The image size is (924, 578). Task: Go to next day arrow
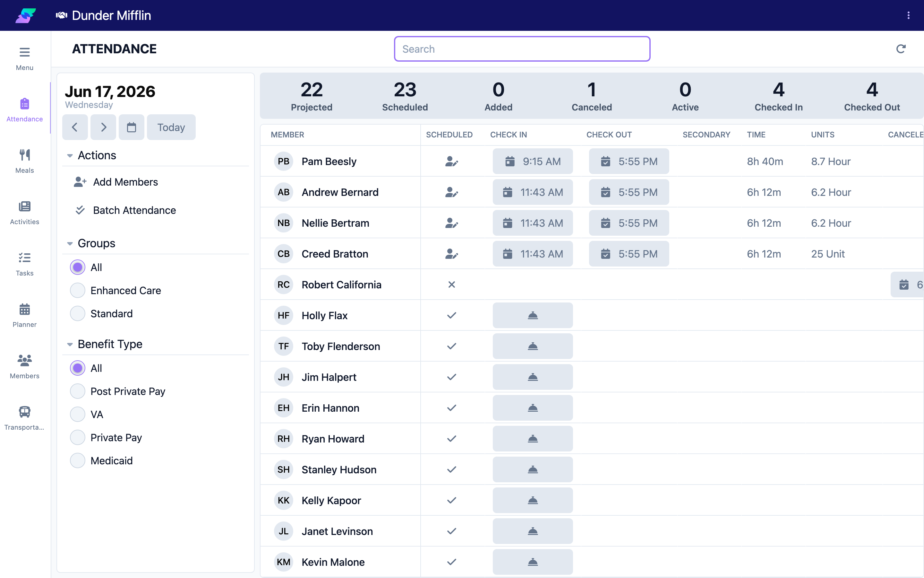[103, 127]
